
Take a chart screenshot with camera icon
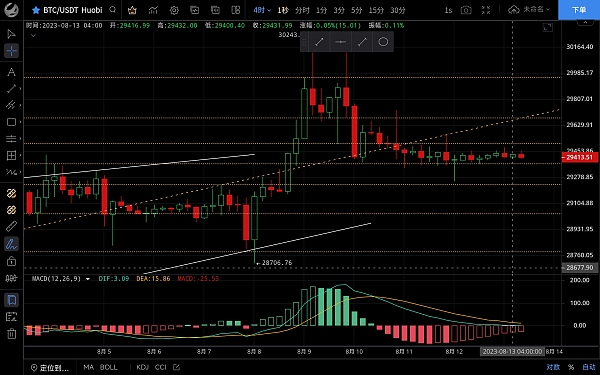click(466, 10)
